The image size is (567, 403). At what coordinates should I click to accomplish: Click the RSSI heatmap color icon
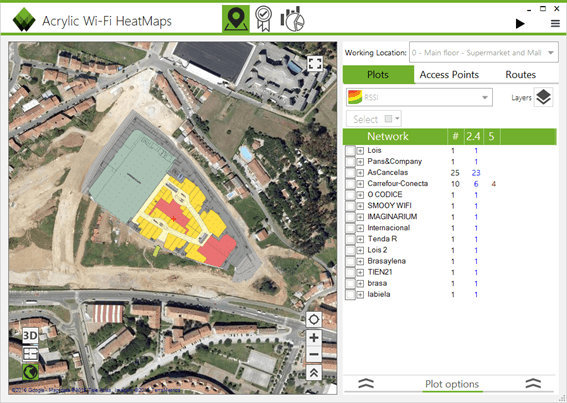pyautogui.click(x=355, y=97)
